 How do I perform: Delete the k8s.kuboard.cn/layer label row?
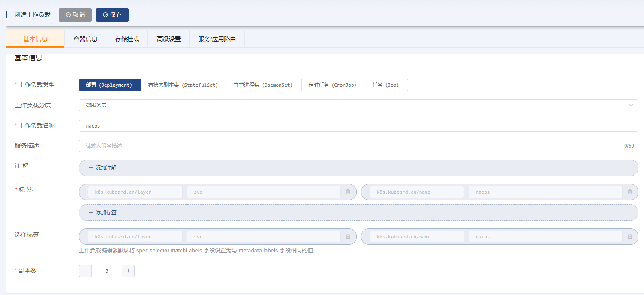[x=348, y=192]
